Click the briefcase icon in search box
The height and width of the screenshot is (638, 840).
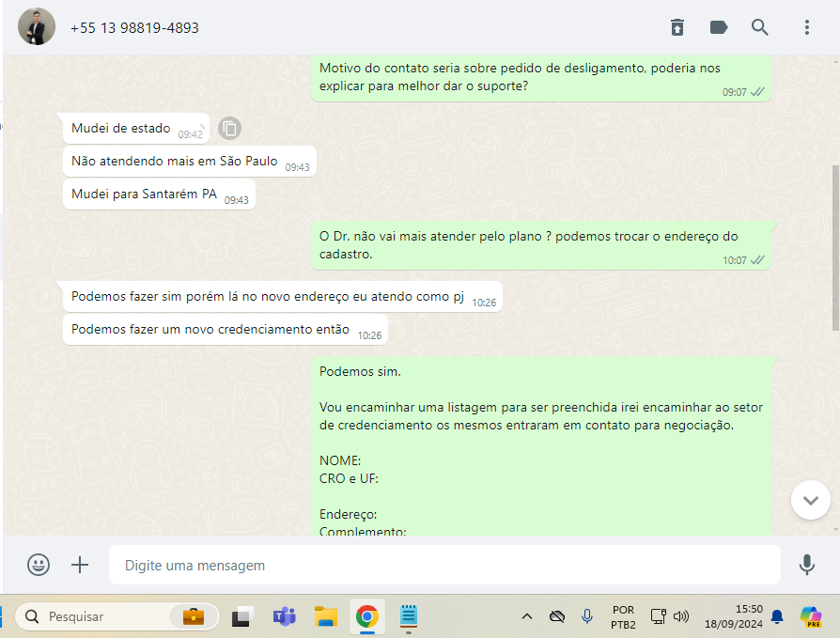[x=194, y=616]
